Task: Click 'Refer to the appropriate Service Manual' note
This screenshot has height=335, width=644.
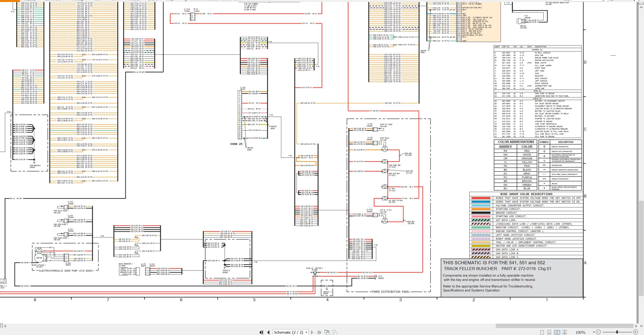Action: pos(488,286)
